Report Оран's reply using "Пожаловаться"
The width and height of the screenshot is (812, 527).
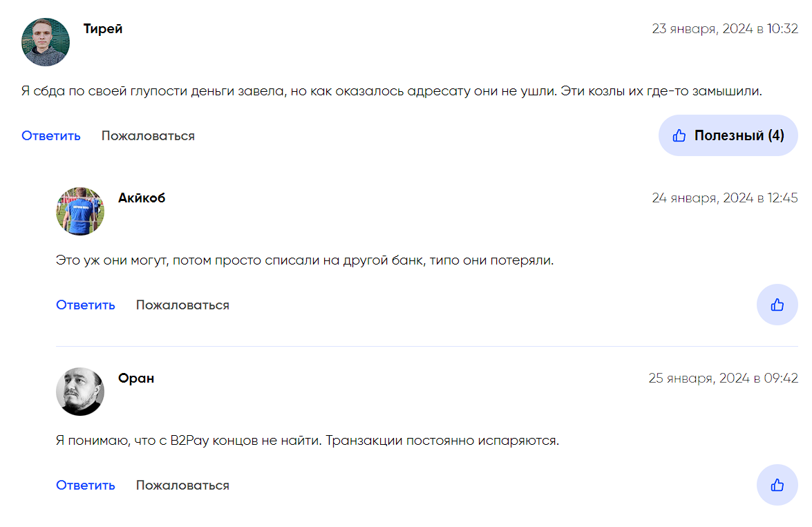[182, 486]
